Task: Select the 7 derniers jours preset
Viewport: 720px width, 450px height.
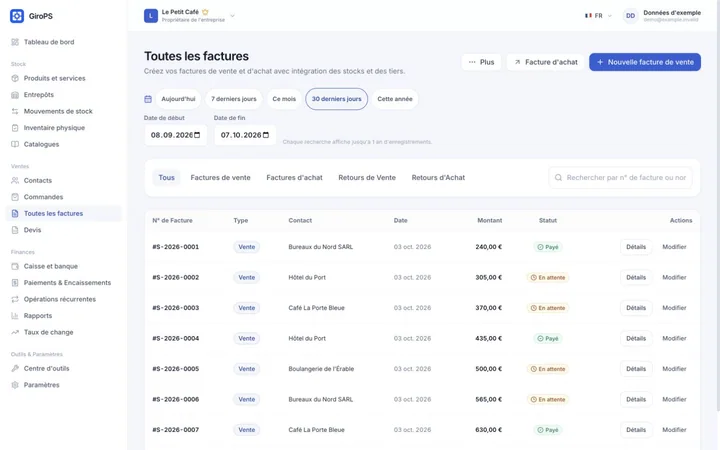Action: point(234,99)
